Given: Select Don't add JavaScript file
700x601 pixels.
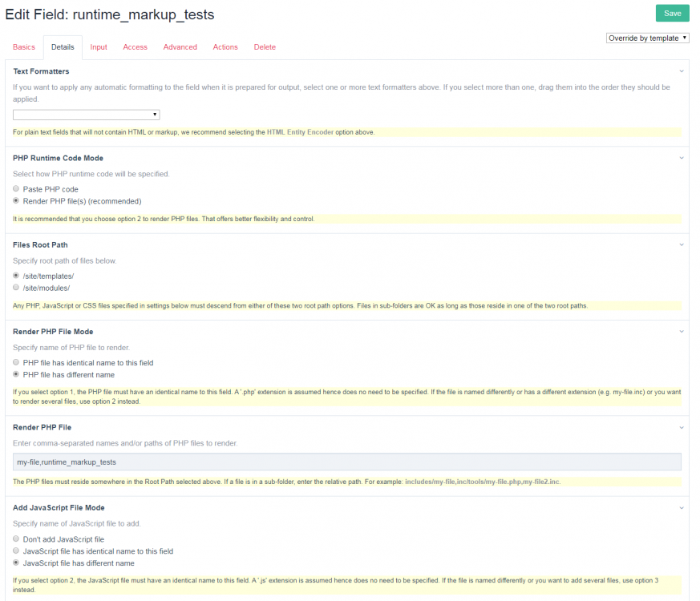Looking at the screenshot, I should pyautogui.click(x=16, y=538).
